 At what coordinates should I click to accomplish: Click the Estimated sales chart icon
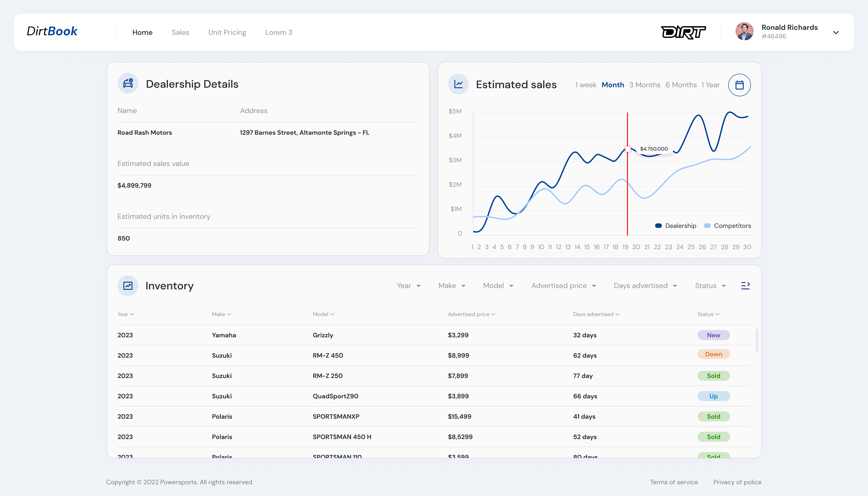click(x=458, y=84)
